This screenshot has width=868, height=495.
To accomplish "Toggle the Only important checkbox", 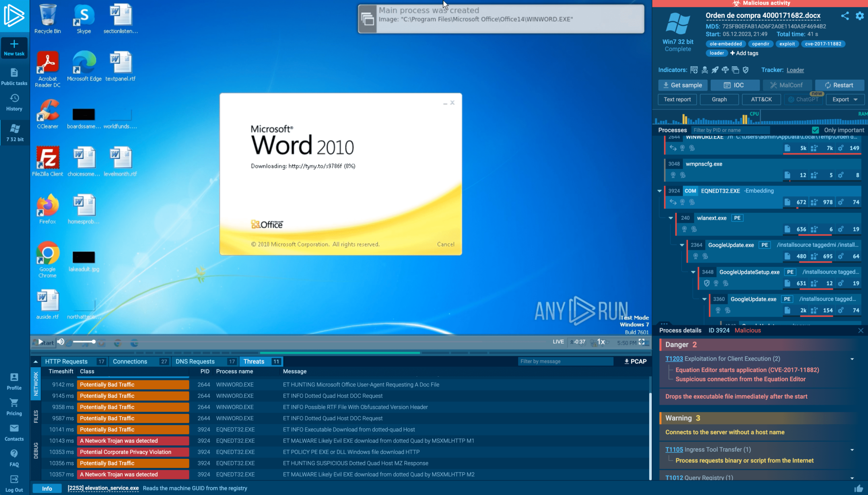I will click(815, 130).
